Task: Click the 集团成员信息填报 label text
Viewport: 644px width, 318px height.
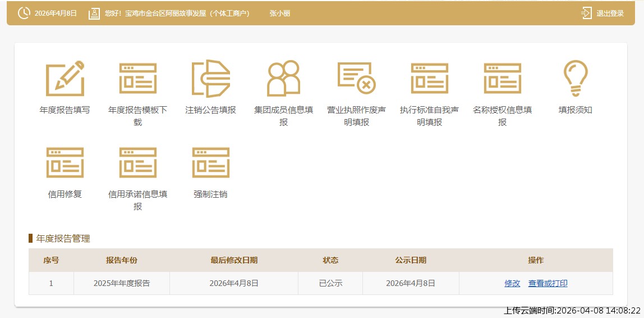Action: tap(283, 116)
